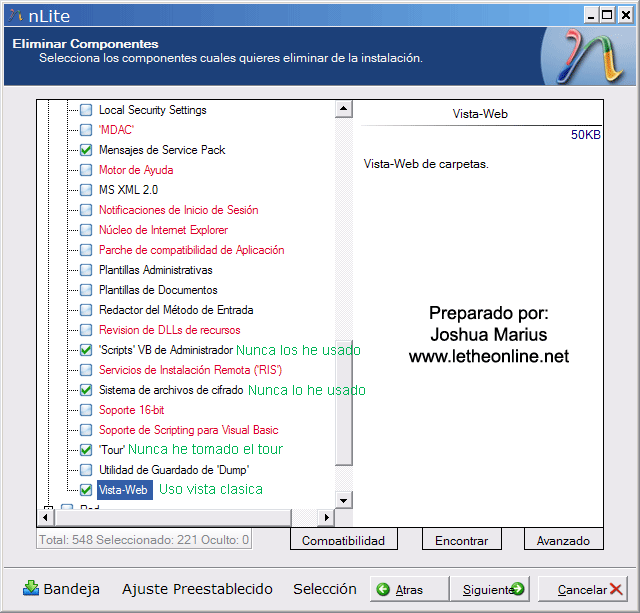This screenshot has height=613, width=640.
Task: Click the Total: 548 Seleccionado status text
Action: pos(144,540)
